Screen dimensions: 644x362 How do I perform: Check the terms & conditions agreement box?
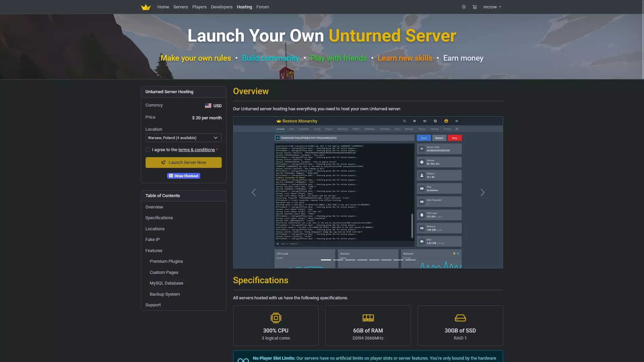[x=148, y=150]
